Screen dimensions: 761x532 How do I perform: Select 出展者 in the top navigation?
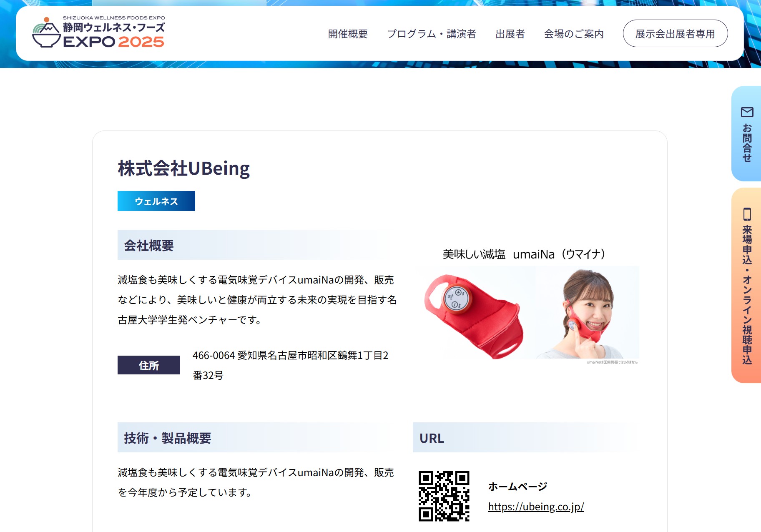click(510, 34)
